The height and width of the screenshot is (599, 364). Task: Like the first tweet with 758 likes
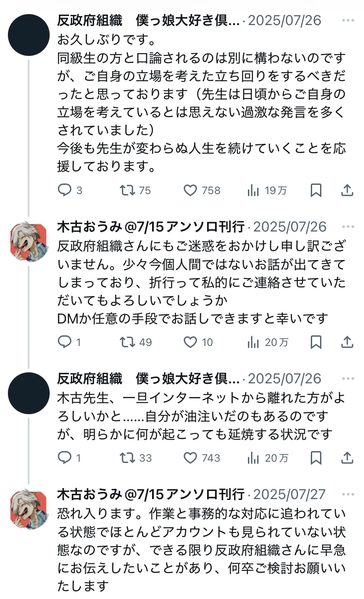point(190,190)
